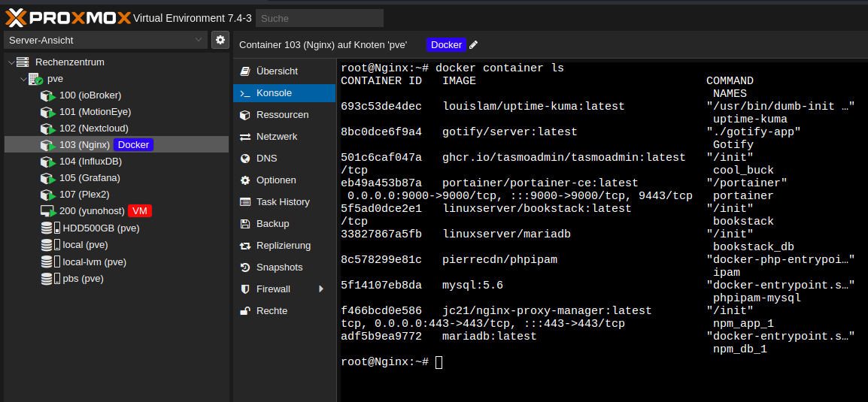Screen dimensions: 868x402
Task: Click the container name phpipam-mysql
Action: coord(757,298)
